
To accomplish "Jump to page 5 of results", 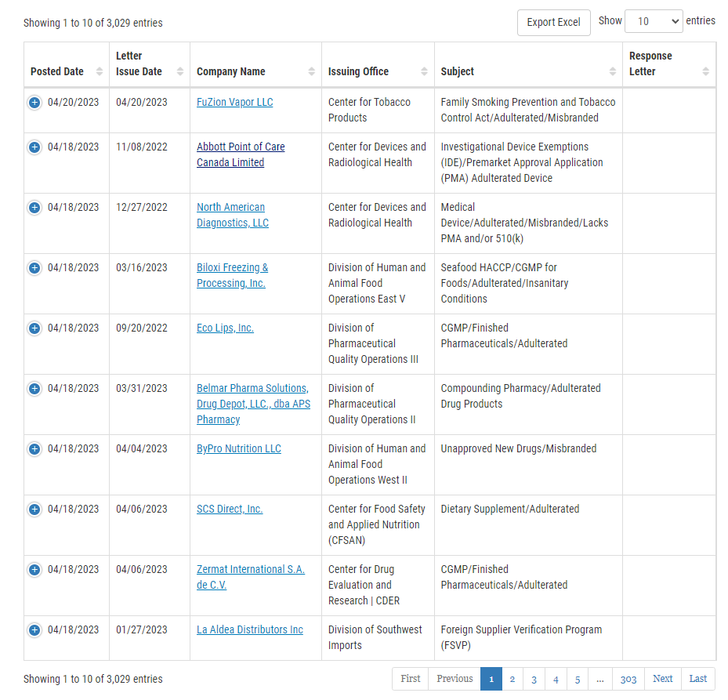I will click(x=578, y=679).
